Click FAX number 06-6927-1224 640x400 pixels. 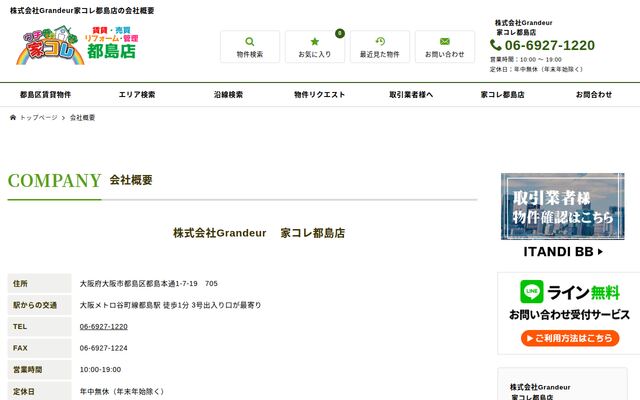pyautogui.click(x=104, y=348)
